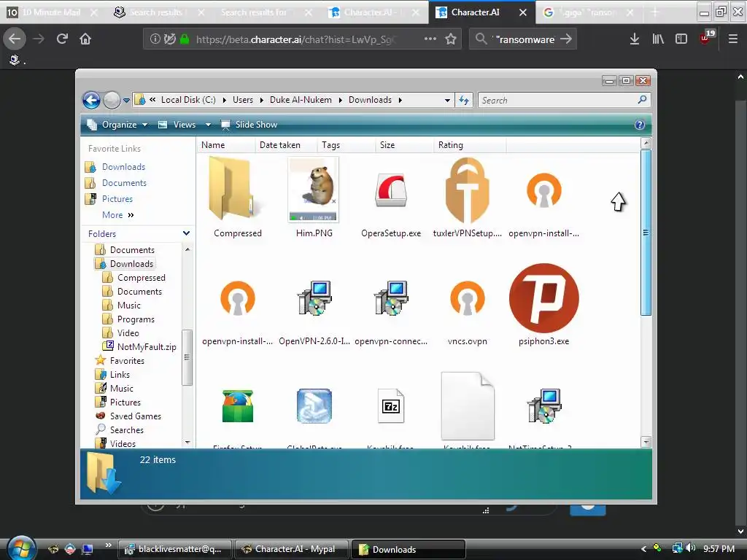Screen dimensions: 747x560
Task: Select NetTimeSetup installer icon
Action: pyautogui.click(x=543, y=406)
